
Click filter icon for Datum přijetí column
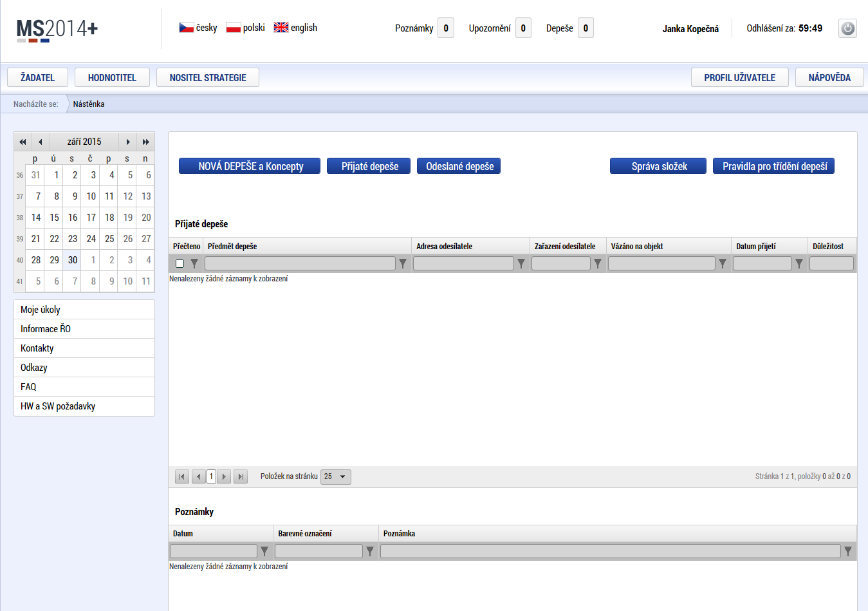click(x=799, y=263)
